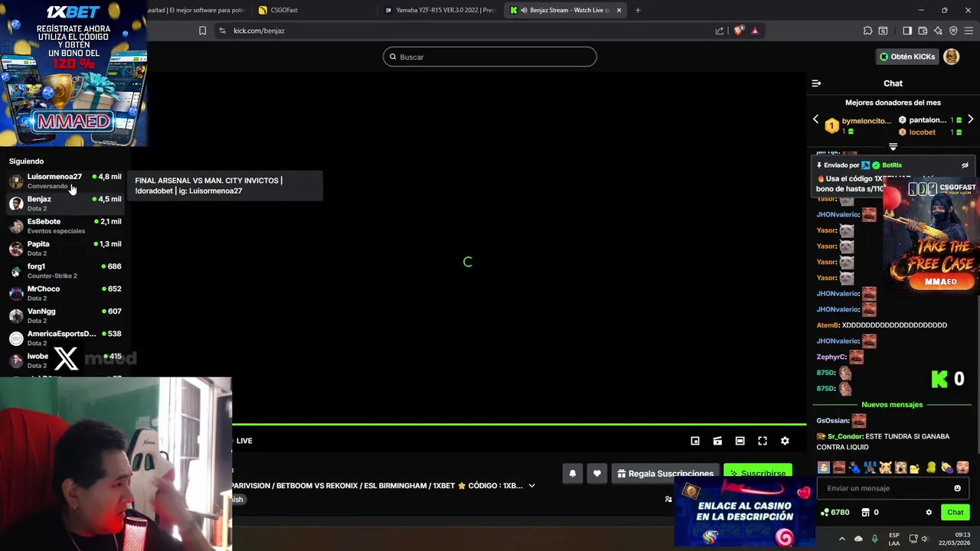Screen dimensions: 980x551
Task: Open EsBebote channel in sidebar
Action: 64,226
